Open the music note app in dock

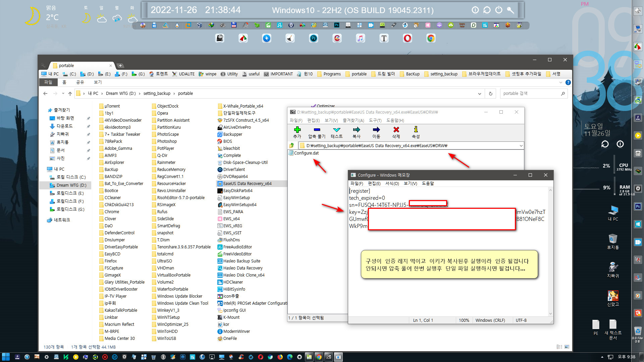(x=361, y=38)
